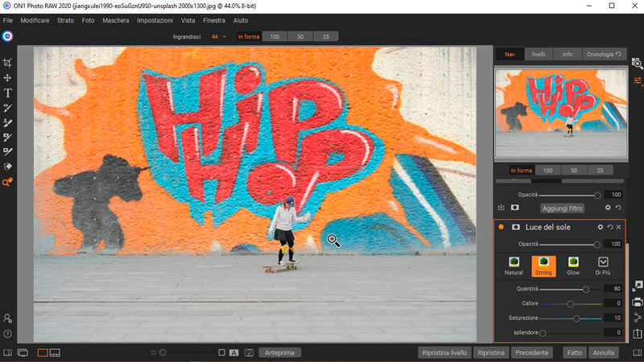The image size is (644, 362).
Task: Click the Luce del sole Opacità slider handle
Action: click(x=597, y=245)
